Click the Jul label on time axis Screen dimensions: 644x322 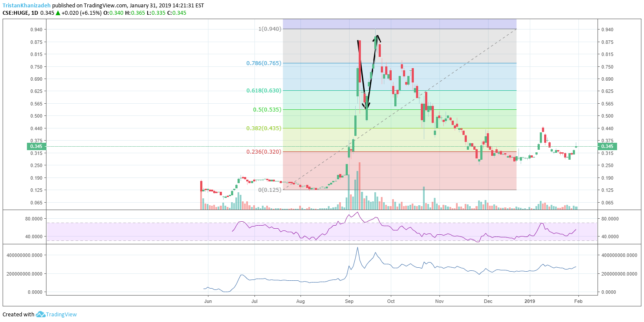coord(255,300)
